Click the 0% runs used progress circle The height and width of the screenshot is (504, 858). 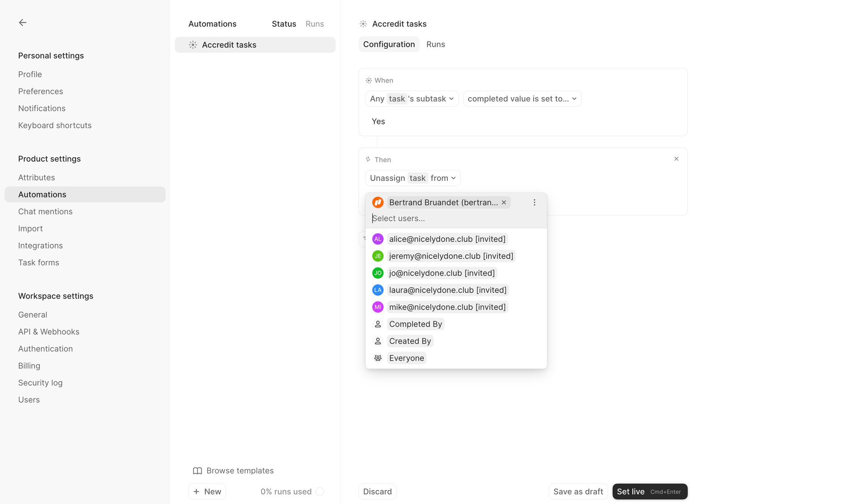pyautogui.click(x=320, y=491)
